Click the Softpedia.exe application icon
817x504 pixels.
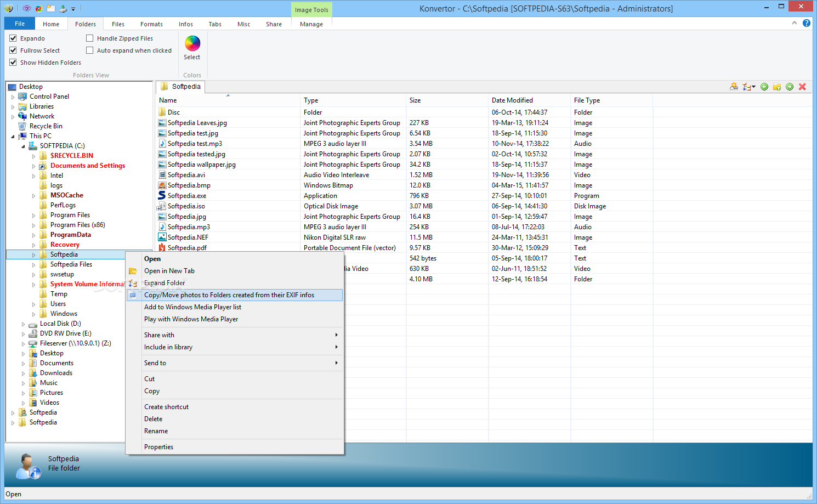coord(162,195)
